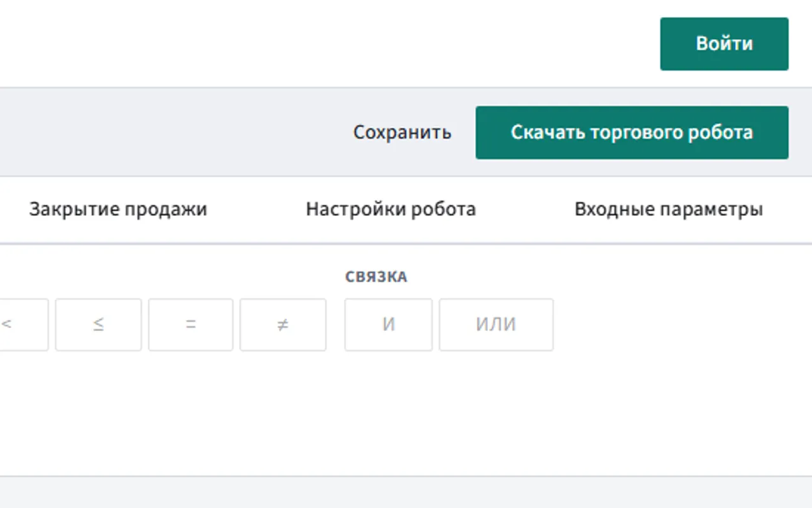This screenshot has height=508, width=812.
Task: Select the equals = operator button
Action: pyautogui.click(x=191, y=324)
